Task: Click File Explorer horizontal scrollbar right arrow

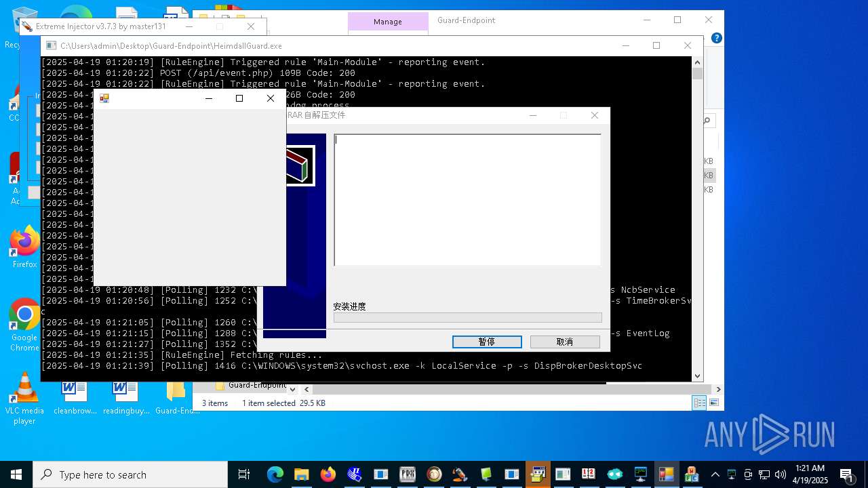Action: click(718, 389)
